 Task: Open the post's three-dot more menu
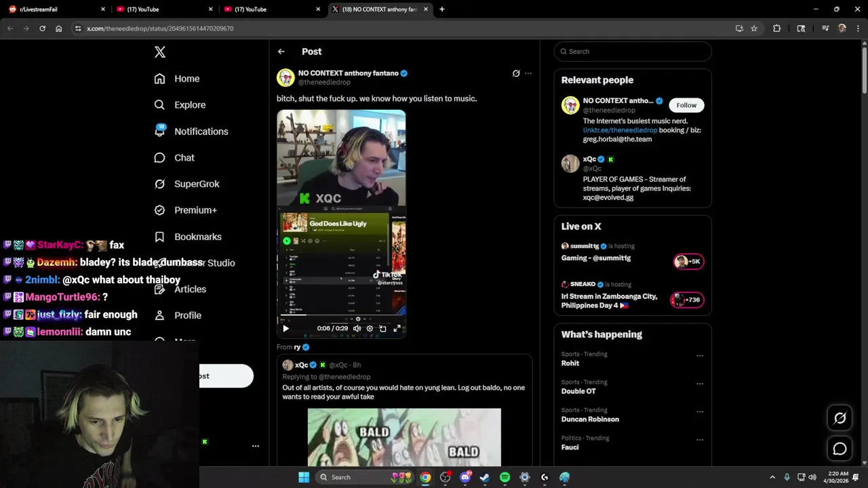(528, 73)
